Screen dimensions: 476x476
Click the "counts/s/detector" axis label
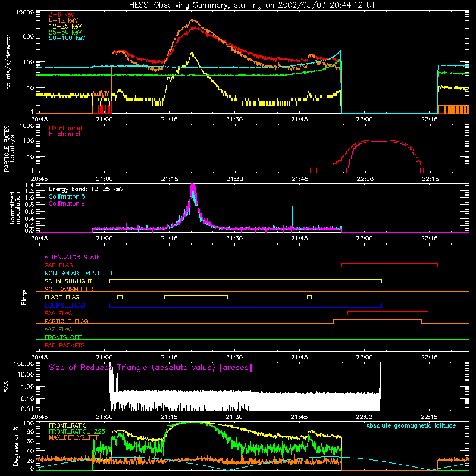coord(8,62)
